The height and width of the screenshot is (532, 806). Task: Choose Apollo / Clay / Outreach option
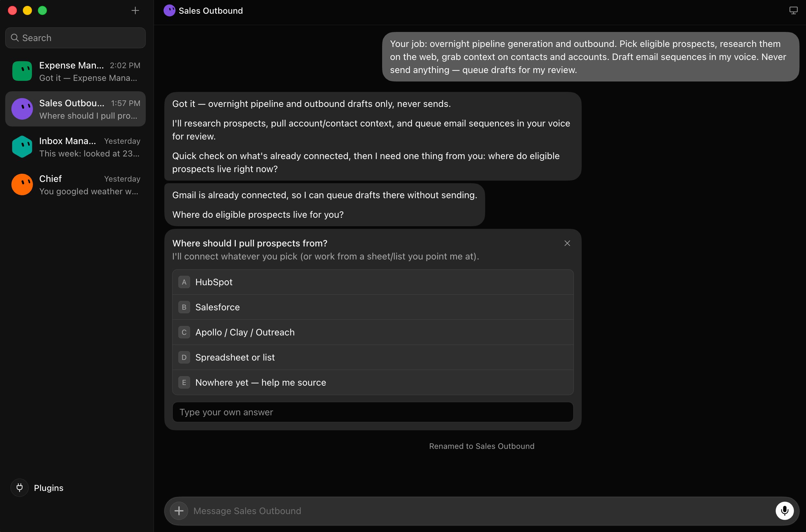373,332
